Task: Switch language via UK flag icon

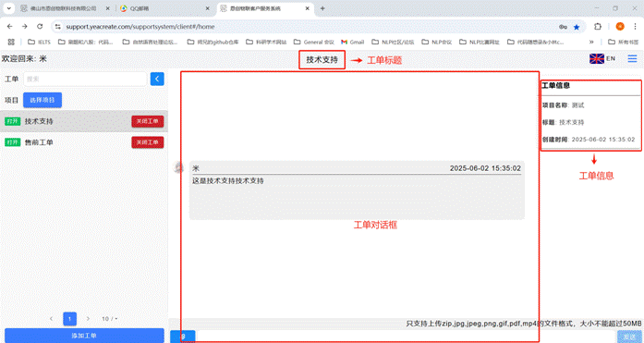Action: 596,59
